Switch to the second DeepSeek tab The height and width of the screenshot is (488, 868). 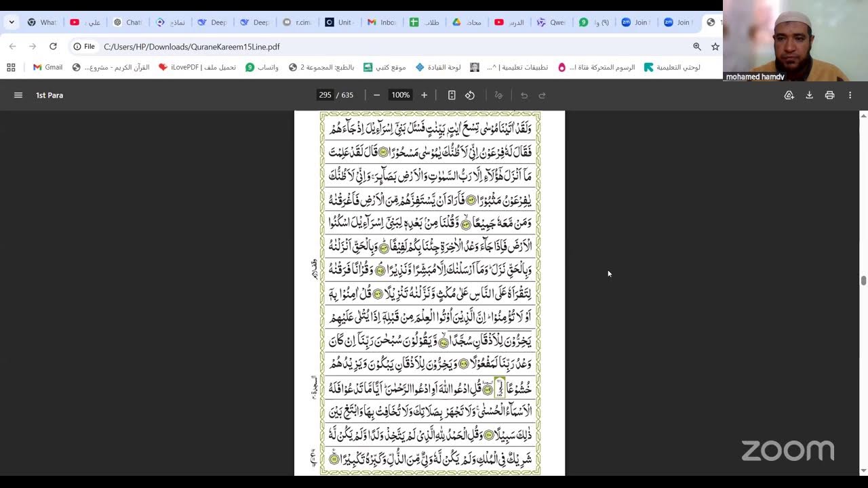(255, 22)
